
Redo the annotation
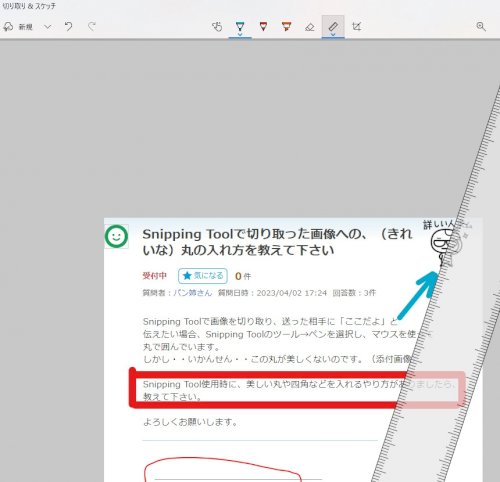pyautogui.click(x=92, y=26)
